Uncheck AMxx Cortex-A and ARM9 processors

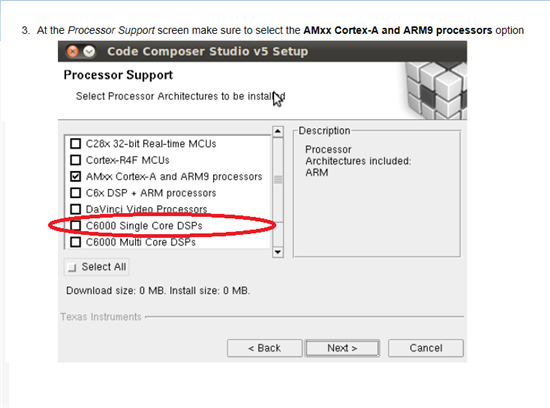pyautogui.click(x=75, y=176)
